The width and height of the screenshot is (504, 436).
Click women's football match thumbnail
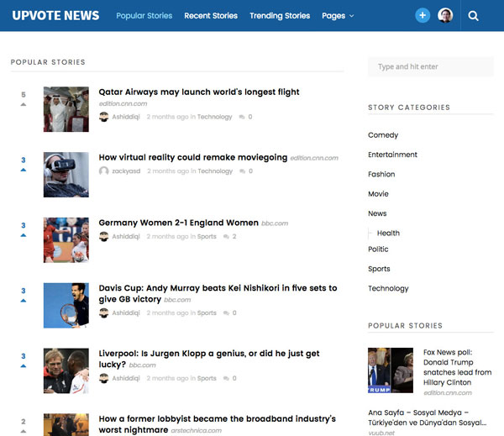pyautogui.click(x=66, y=240)
